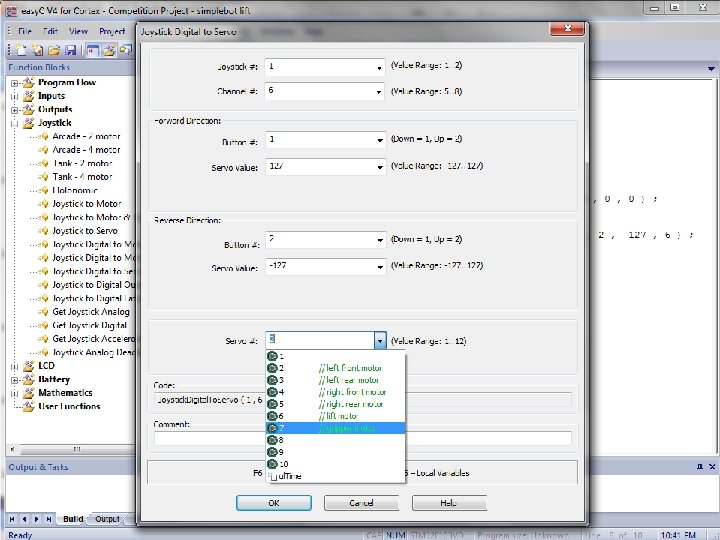Click the Cancel button
720x540 pixels.
tap(361, 503)
